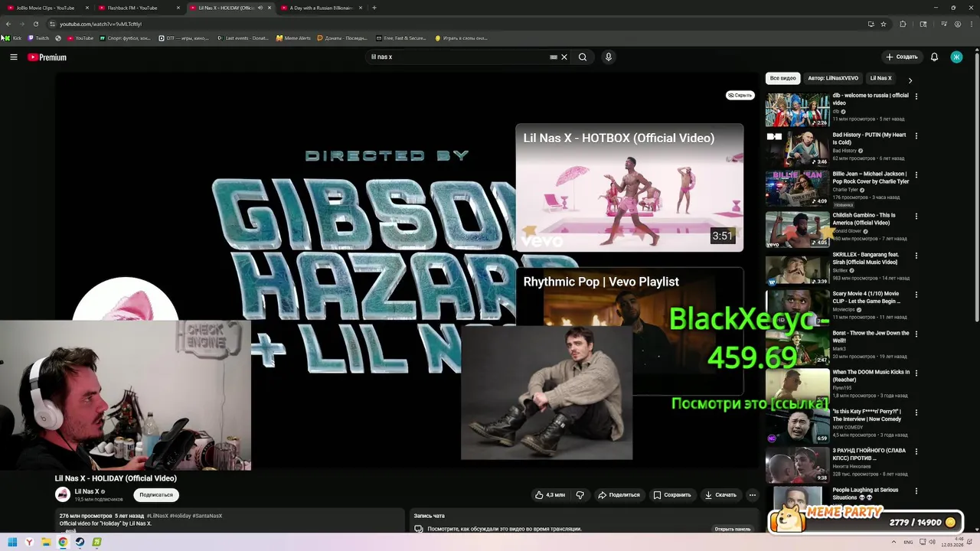
Task: Close the Lil Nas X HOLIDAY tab
Action: 269,8
